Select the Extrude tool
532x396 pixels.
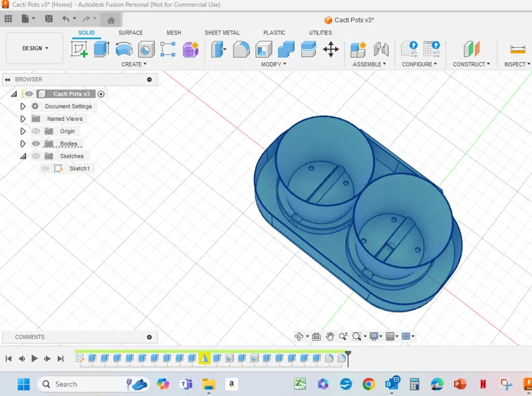tap(102, 49)
